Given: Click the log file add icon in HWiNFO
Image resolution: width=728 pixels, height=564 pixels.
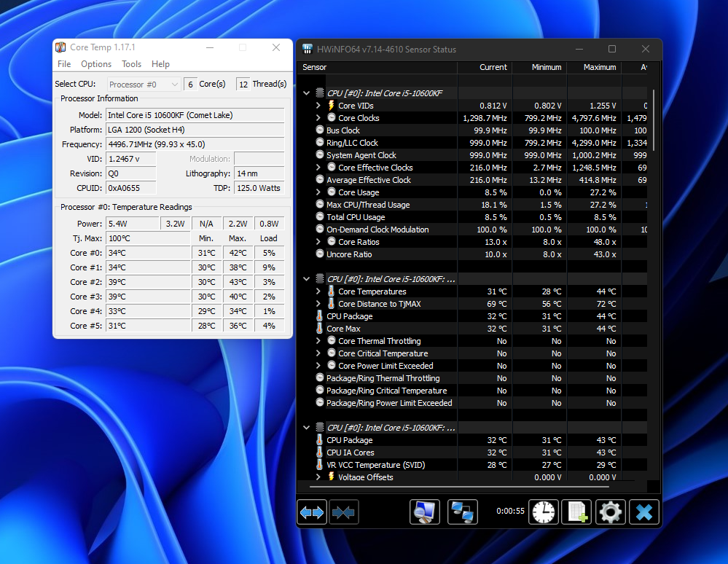Looking at the screenshot, I should [x=576, y=512].
